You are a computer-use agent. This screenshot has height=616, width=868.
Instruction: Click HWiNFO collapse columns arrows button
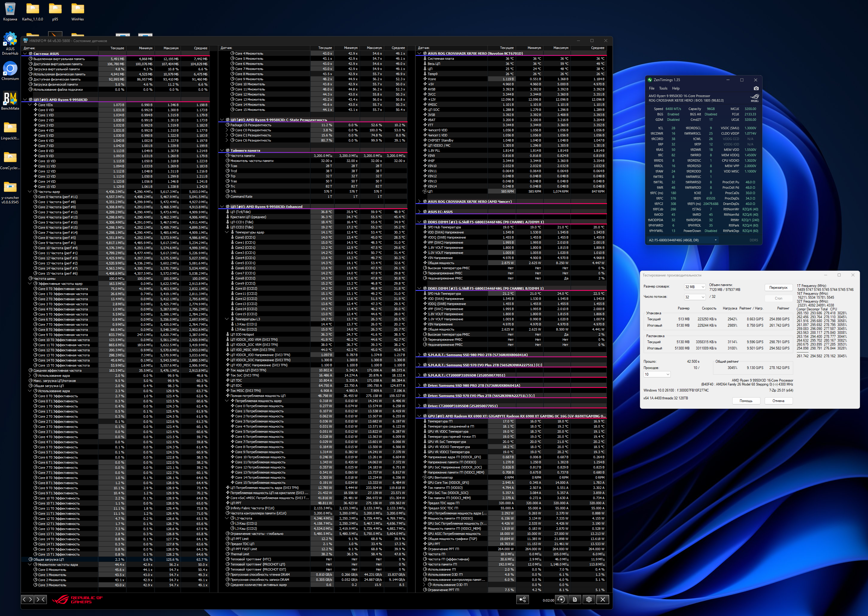click(40, 599)
